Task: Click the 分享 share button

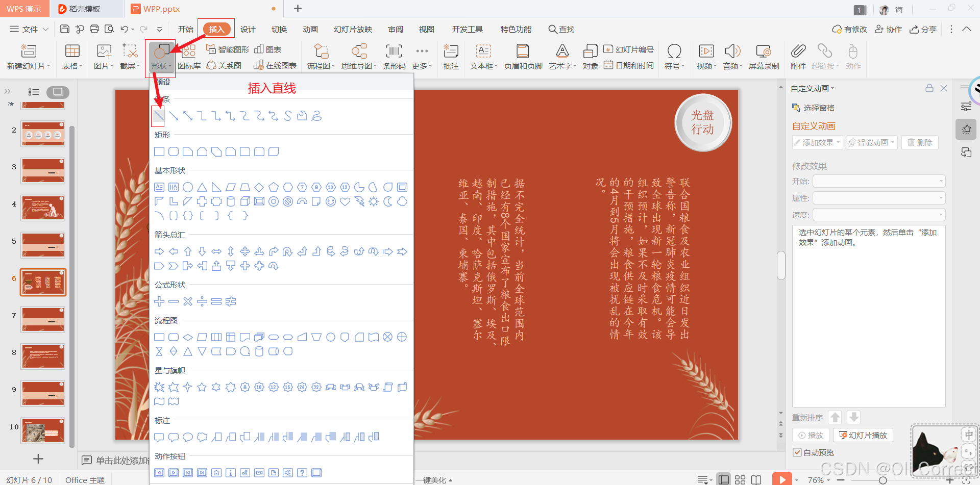Action: 923,29
